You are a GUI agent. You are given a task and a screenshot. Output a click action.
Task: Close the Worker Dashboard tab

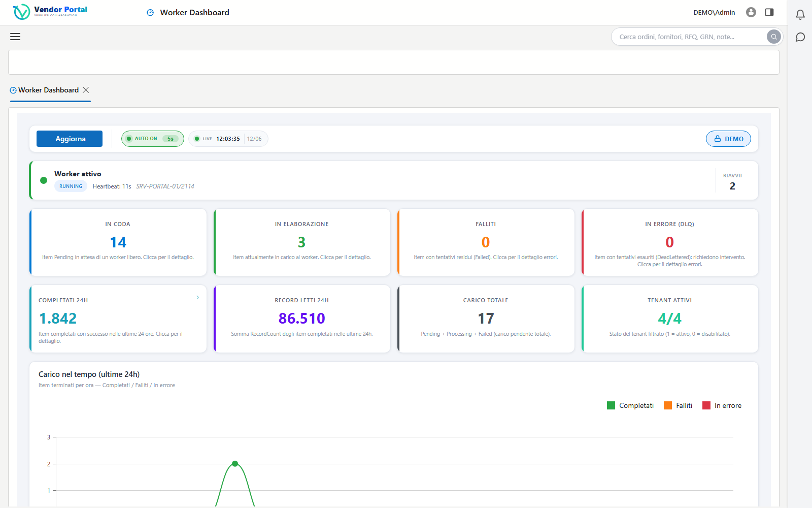(86, 90)
